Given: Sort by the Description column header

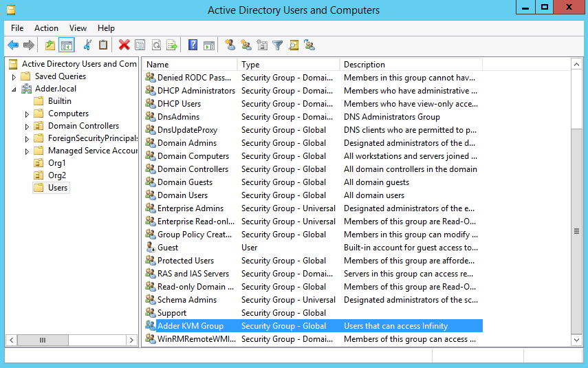Looking at the screenshot, I should click(411, 65).
